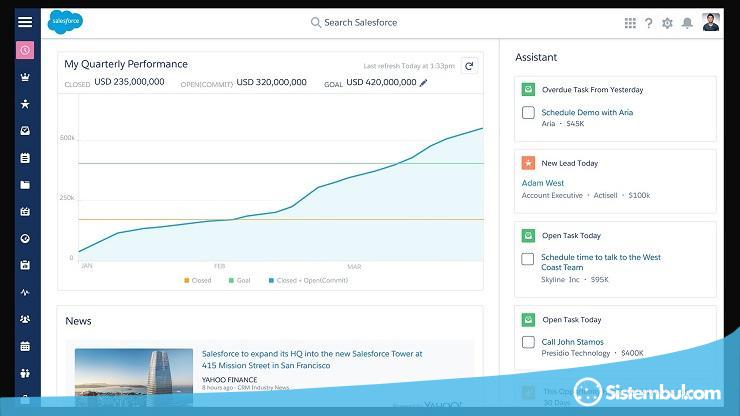Click the New Lead Today label

point(570,163)
